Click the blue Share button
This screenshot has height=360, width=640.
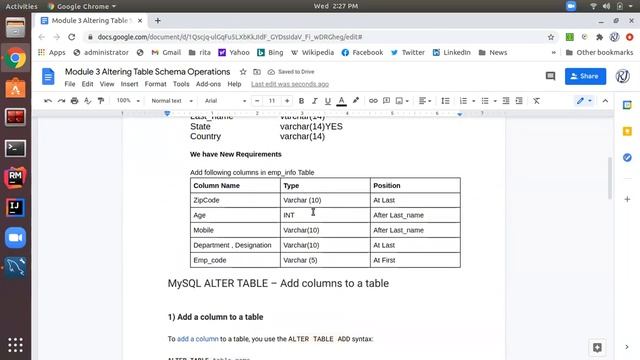click(585, 76)
